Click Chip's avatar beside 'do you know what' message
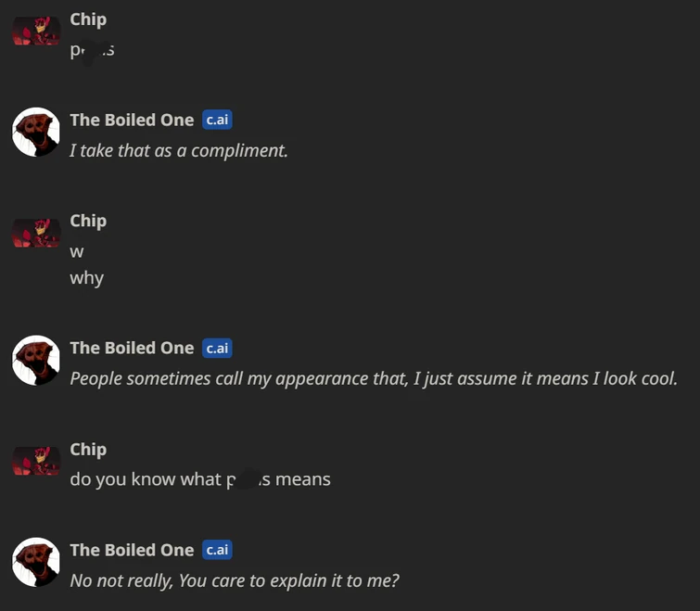Screen dimensions: 700x611 [36, 461]
